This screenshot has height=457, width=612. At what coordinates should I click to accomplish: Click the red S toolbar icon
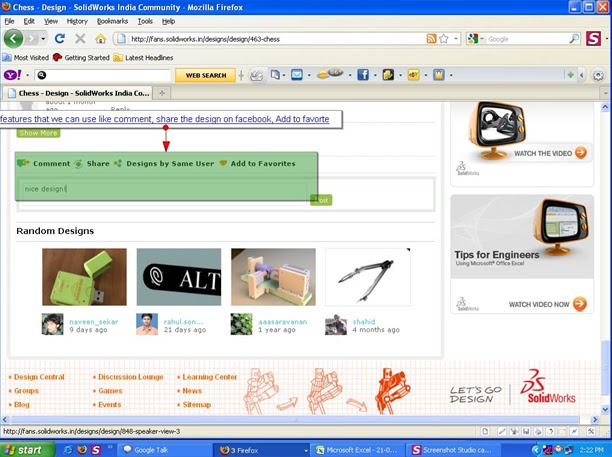coord(593,39)
